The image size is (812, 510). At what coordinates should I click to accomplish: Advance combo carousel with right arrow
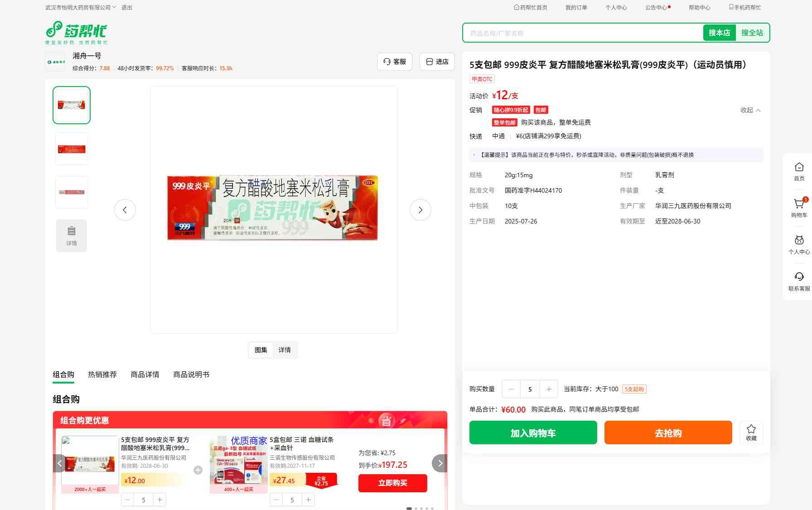440,463
